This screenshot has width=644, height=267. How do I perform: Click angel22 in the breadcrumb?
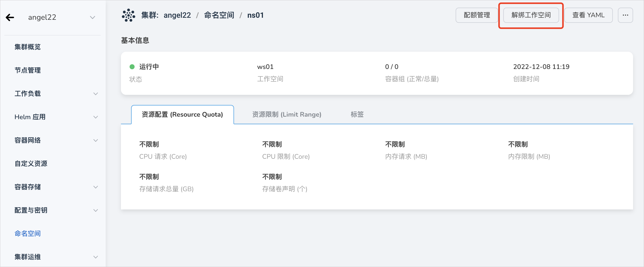(177, 15)
